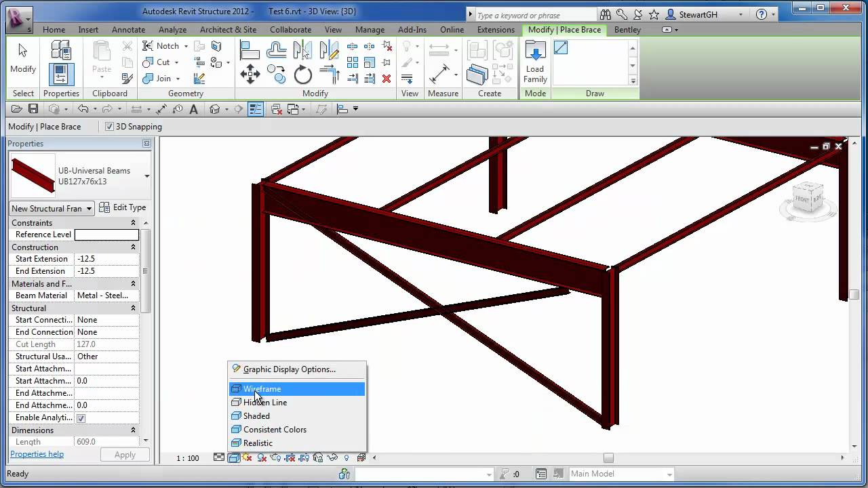Open Graphic Display Options
This screenshot has height=488, width=868.
coord(297,369)
